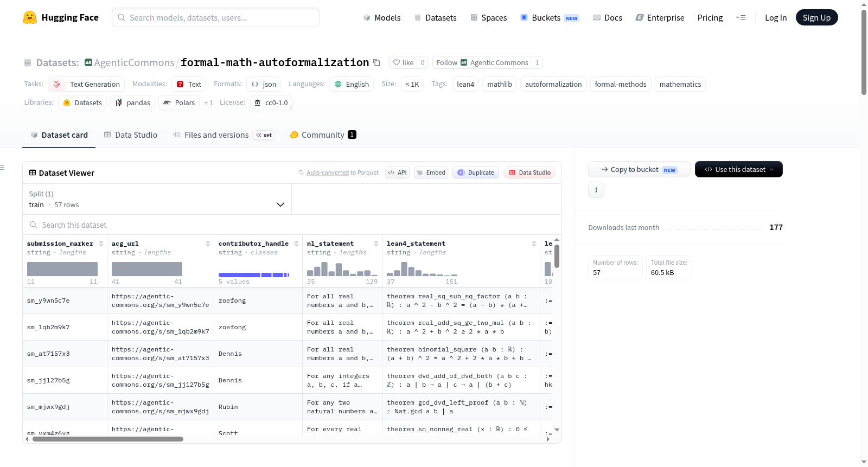Open the AgenticCommons owner link
The image size is (868, 467).
(x=134, y=63)
